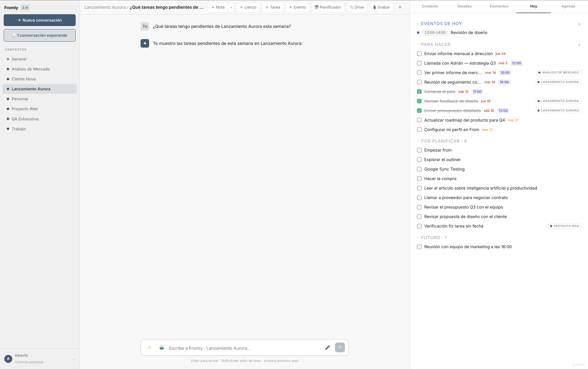Click Lanzamiento Aurora breadcrumb link
This screenshot has height=369, width=588.
(105, 7)
